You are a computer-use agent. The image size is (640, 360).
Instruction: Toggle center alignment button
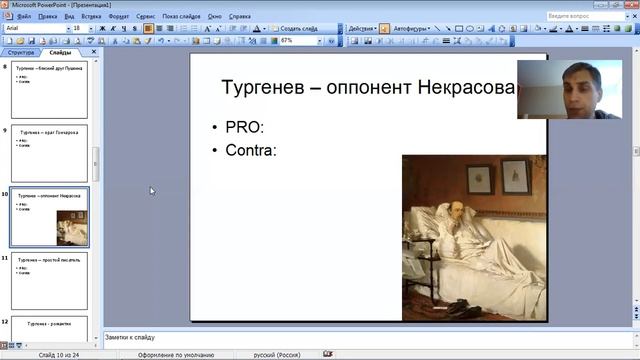[x=159, y=29]
